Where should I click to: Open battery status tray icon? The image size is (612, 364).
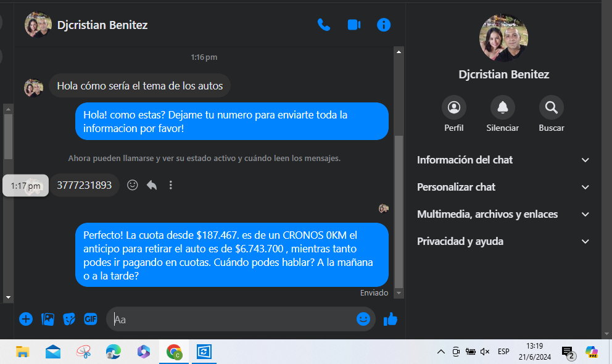tap(470, 352)
